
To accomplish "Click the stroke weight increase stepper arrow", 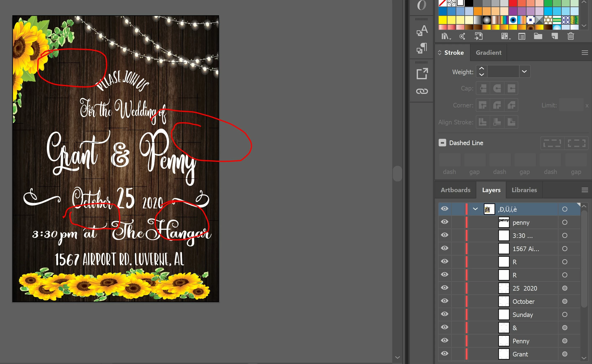I will click(482, 68).
